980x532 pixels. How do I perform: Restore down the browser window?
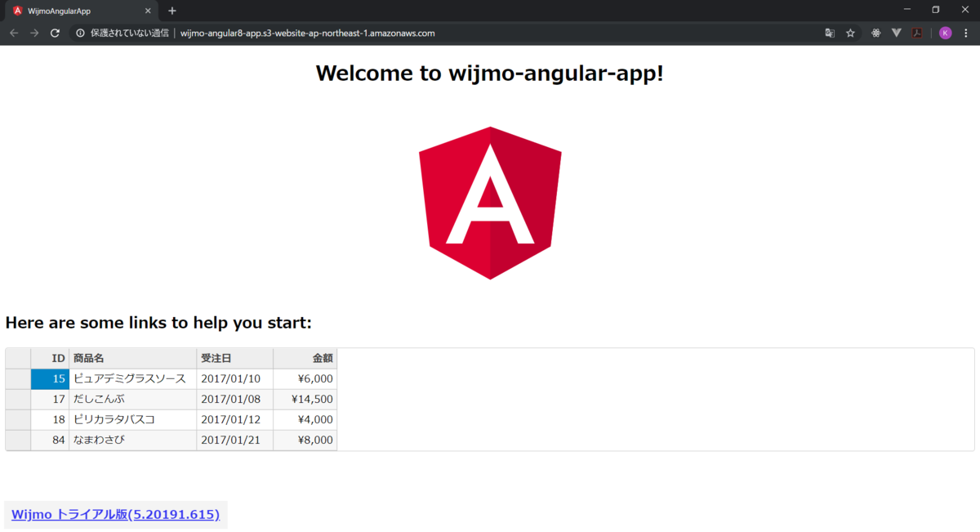tap(936, 9)
